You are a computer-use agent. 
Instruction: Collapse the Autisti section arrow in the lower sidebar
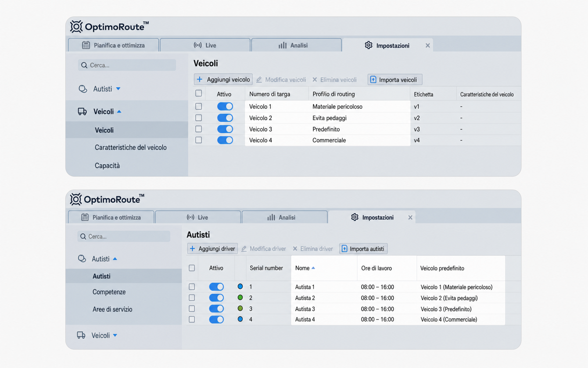click(115, 259)
